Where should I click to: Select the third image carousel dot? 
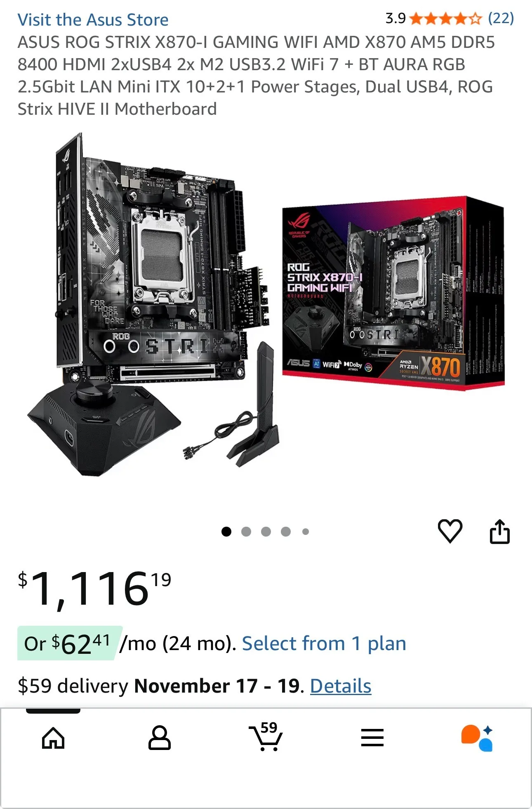click(266, 532)
